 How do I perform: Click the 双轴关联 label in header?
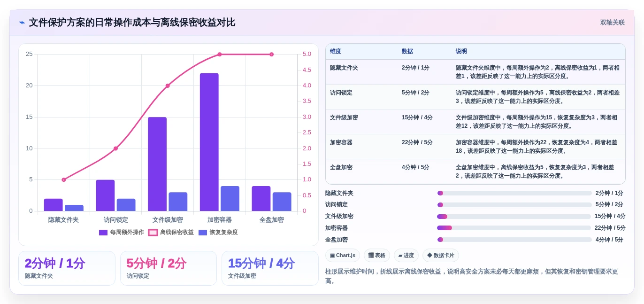(x=612, y=23)
